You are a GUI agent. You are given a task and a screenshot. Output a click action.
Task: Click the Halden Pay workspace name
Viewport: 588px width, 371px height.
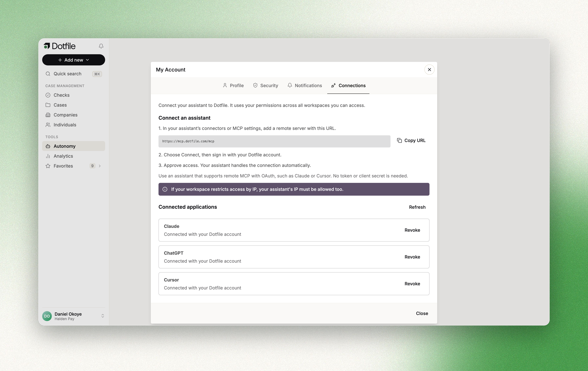click(x=64, y=319)
